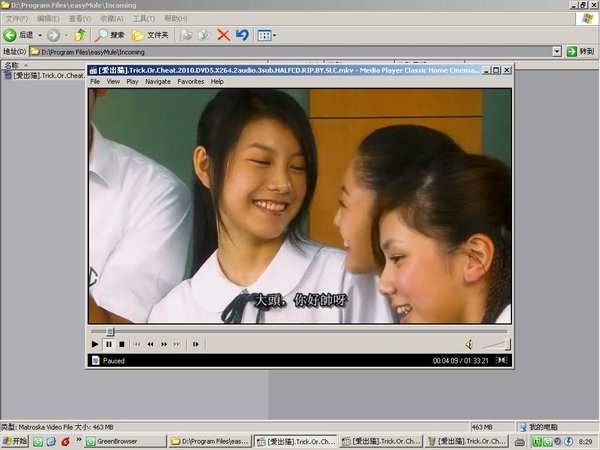Expand the address bar dropdown arrow
The image size is (600, 450).
click(557, 51)
